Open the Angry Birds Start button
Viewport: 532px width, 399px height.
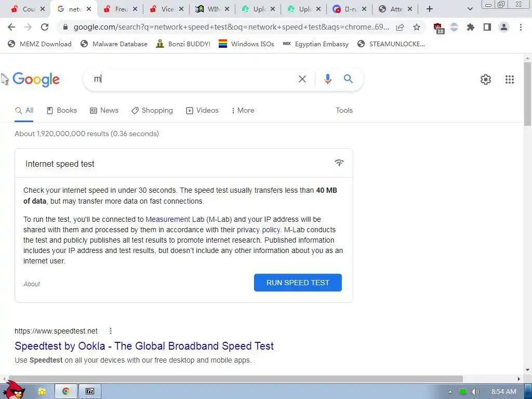(x=15, y=390)
